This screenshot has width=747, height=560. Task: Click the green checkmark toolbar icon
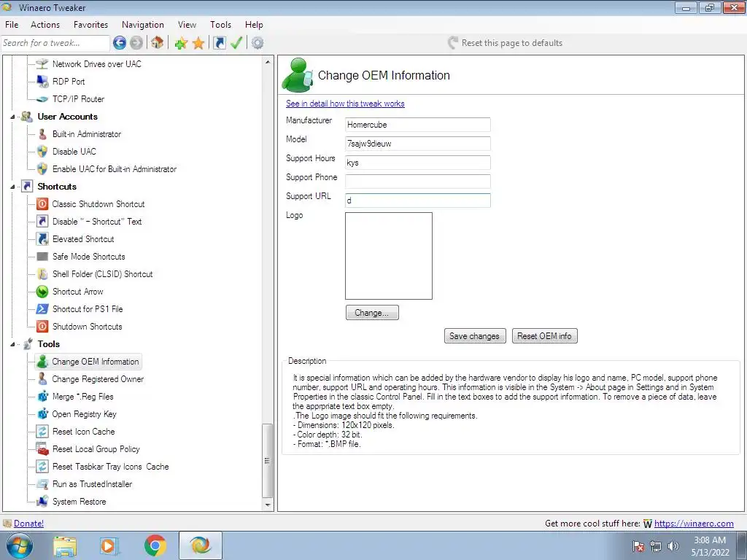click(236, 43)
